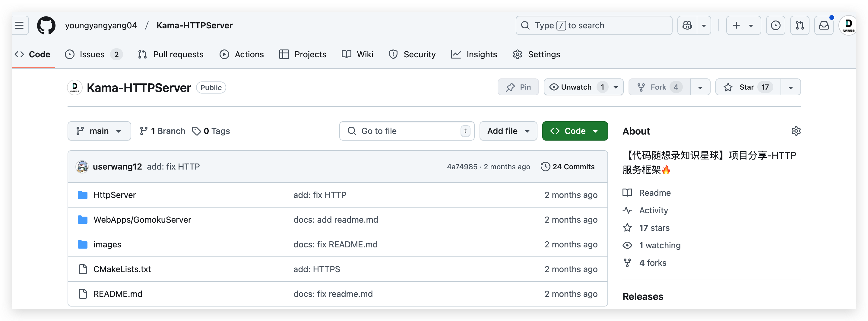Viewport: 868px width, 321px height.
Task: Go to GitHub homepage via Octocat logo
Action: pos(46,25)
